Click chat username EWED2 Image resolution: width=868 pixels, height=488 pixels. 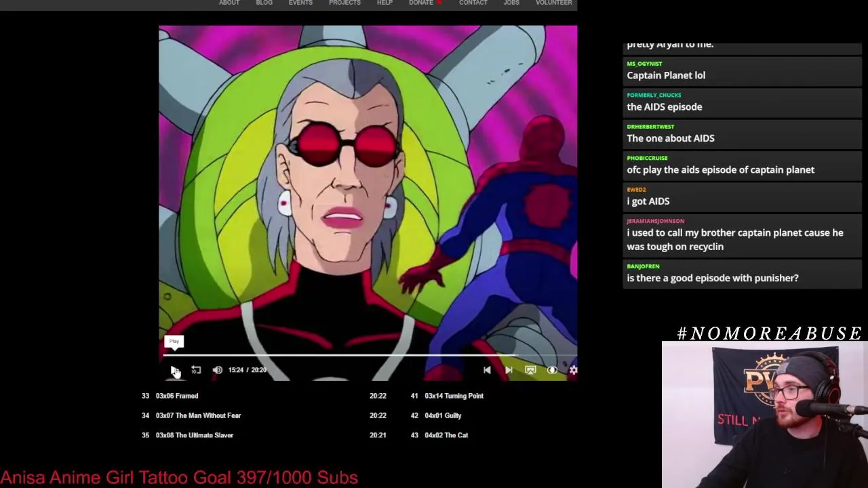pos(636,190)
